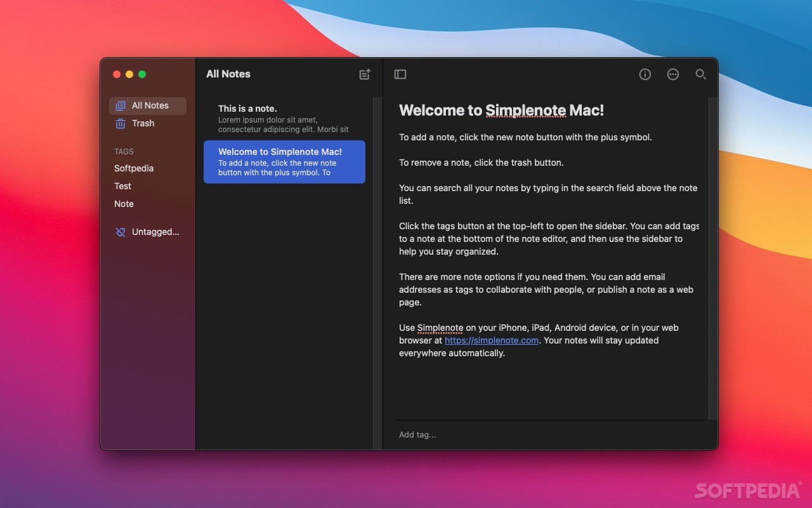Click the 'To remove a note' paragraph

click(x=481, y=163)
